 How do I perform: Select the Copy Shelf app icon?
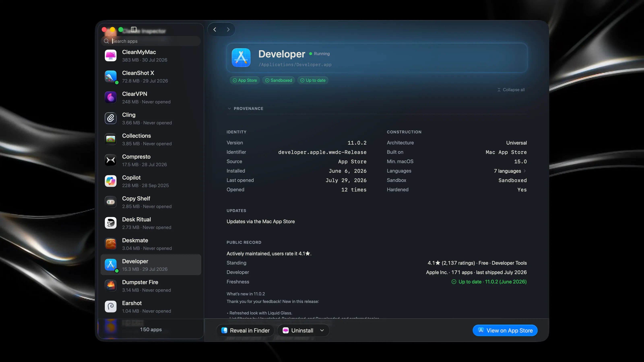(110, 202)
